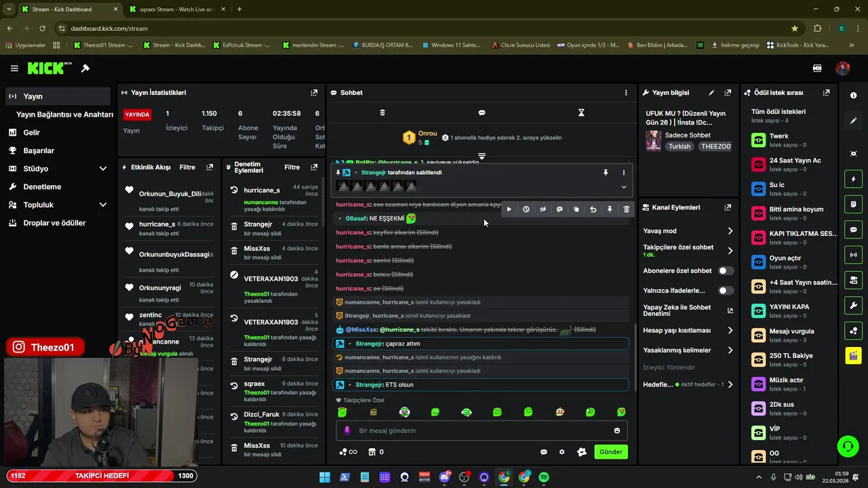Unpin the message pinned by Strangejr
868x488 pixels.
click(x=606, y=173)
